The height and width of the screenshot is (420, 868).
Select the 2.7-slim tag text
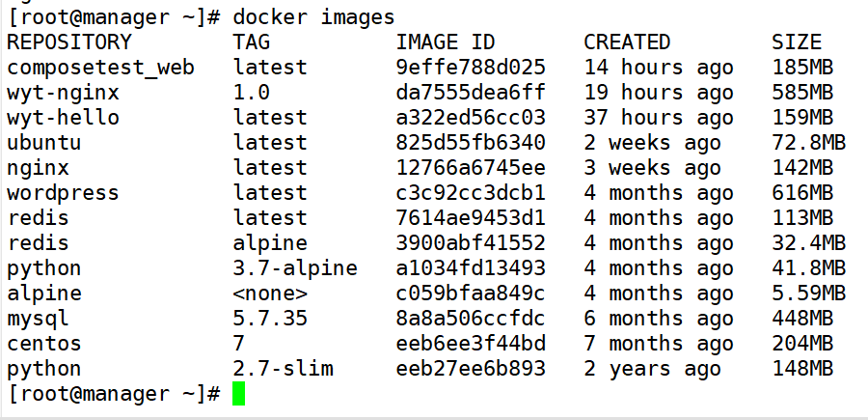click(283, 369)
